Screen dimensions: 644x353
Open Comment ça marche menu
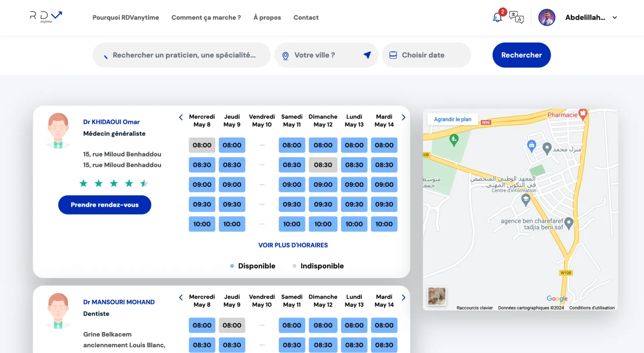coord(206,17)
